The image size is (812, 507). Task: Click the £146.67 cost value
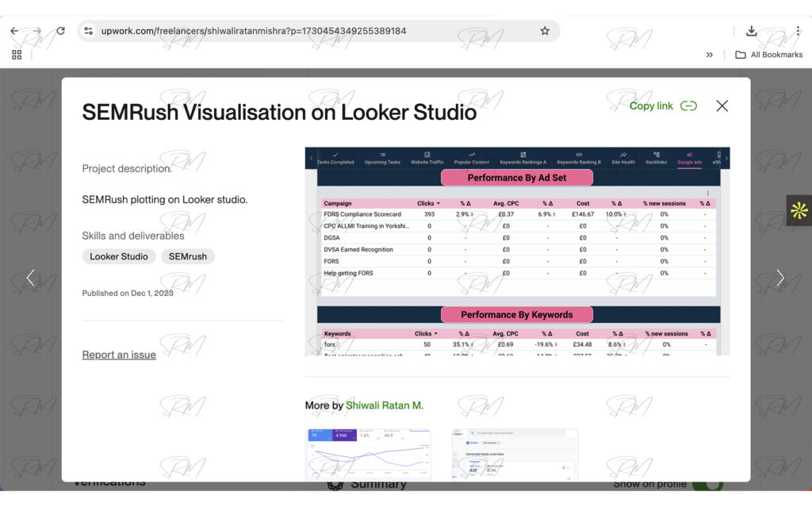pos(583,214)
